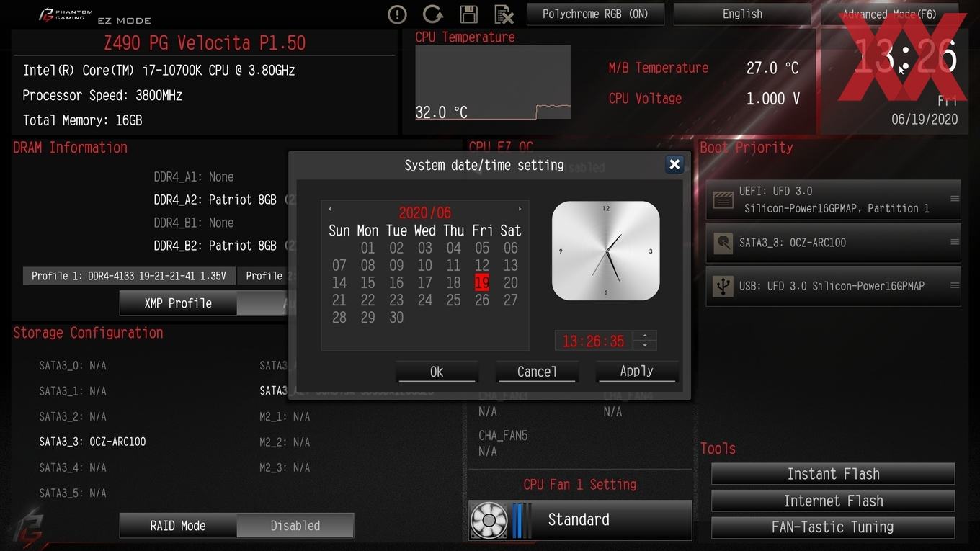
Task: Decrease time with the down stepper arrow
Action: coord(644,345)
